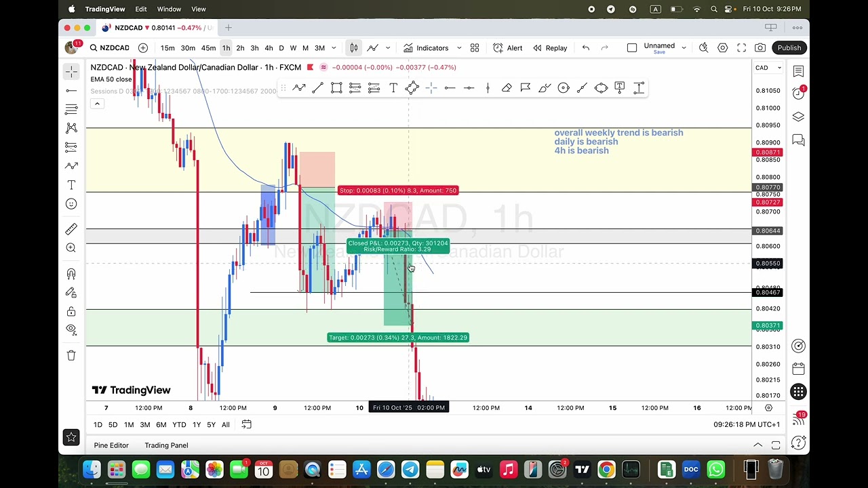Open the View menu
The width and height of the screenshot is (868, 488).
point(199,9)
